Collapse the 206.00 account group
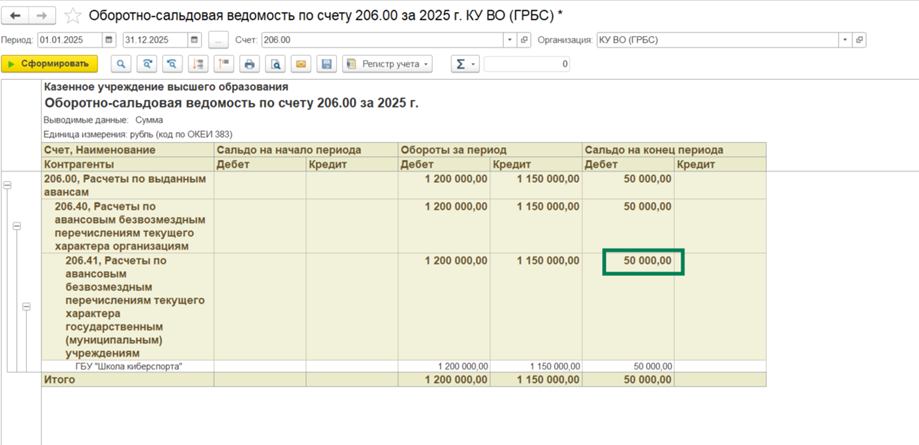The width and height of the screenshot is (919, 445). [8, 185]
